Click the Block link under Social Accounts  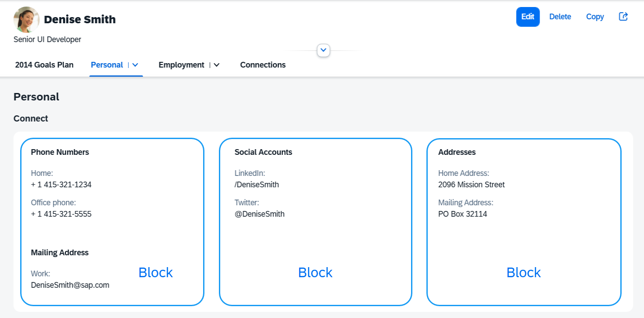(315, 272)
